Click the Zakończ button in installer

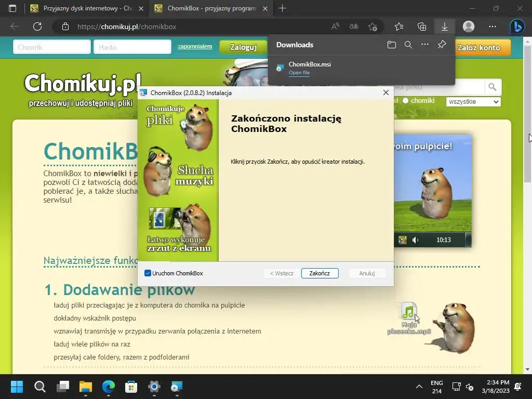click(x=320, y=273)
